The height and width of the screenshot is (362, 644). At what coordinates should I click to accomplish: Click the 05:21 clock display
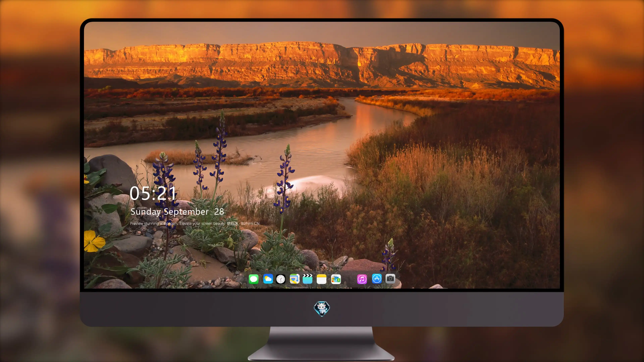click(x=153, y=193)
